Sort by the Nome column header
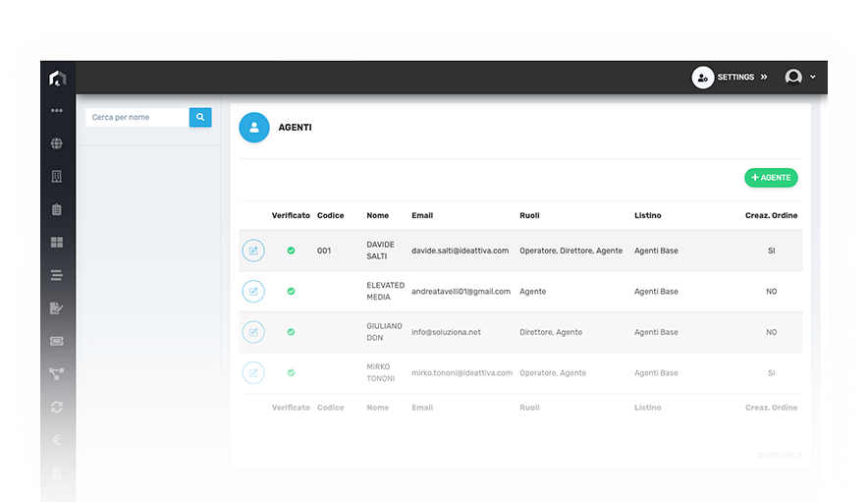This screenshot has height=502, width=868. 377,215
